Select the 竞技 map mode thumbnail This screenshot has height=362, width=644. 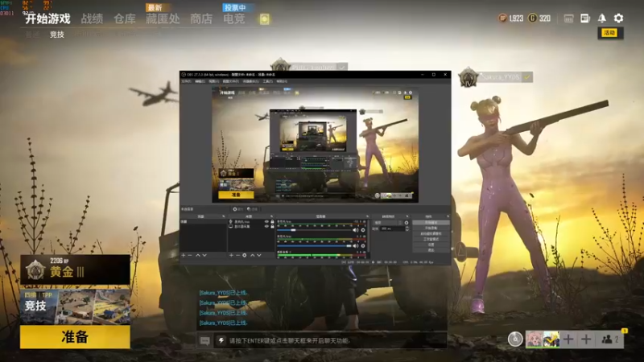[75, 306]
